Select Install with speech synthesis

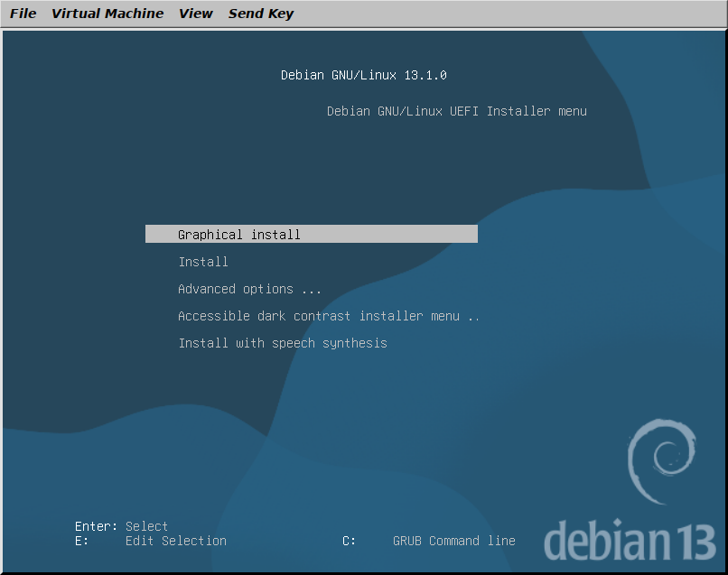pyautogui.click(x=283, y=342)
